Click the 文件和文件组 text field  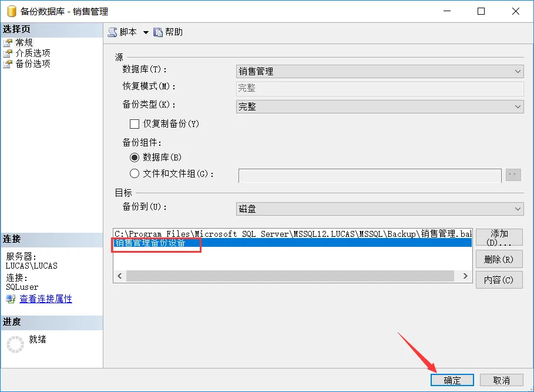click(370, 175)
